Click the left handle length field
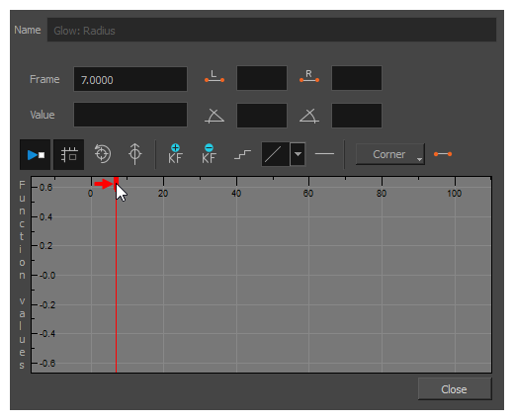Screen dimensions: 514x420 coord(262,78)
